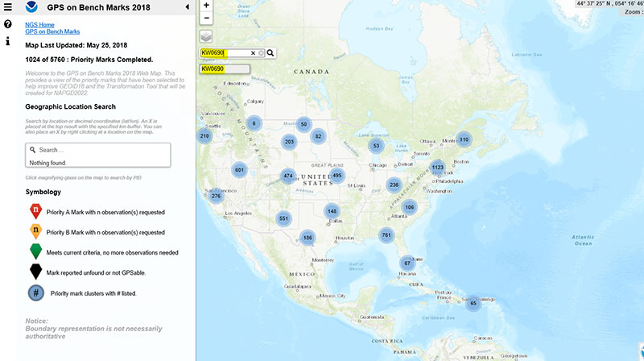644x361 pixels.
Task: Click the NOAA logo in the header
Action: pos(32,7)
